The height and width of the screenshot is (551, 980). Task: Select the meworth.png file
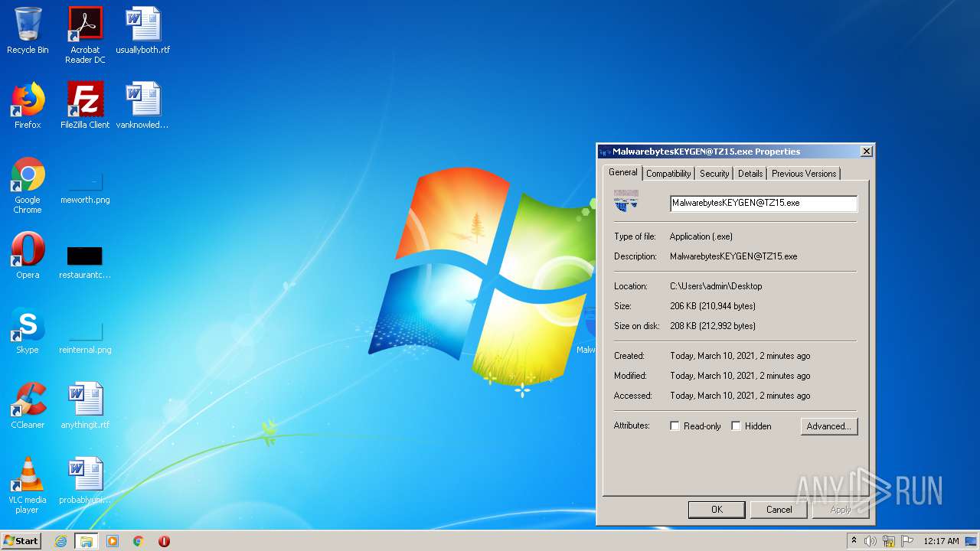85,187
